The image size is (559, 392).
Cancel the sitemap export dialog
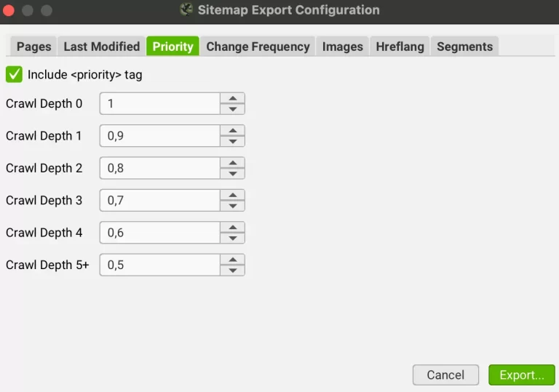point(445,375)
